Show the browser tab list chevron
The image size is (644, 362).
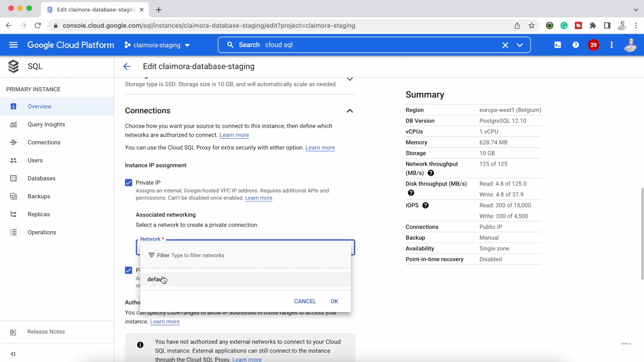coord(636,10)
